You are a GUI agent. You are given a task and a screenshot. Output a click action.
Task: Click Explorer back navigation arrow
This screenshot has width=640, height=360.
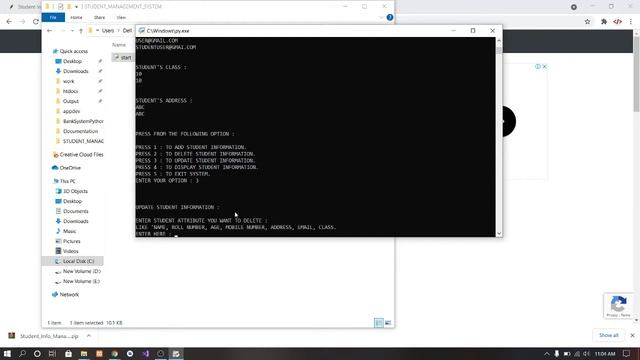tap(49, 31)
